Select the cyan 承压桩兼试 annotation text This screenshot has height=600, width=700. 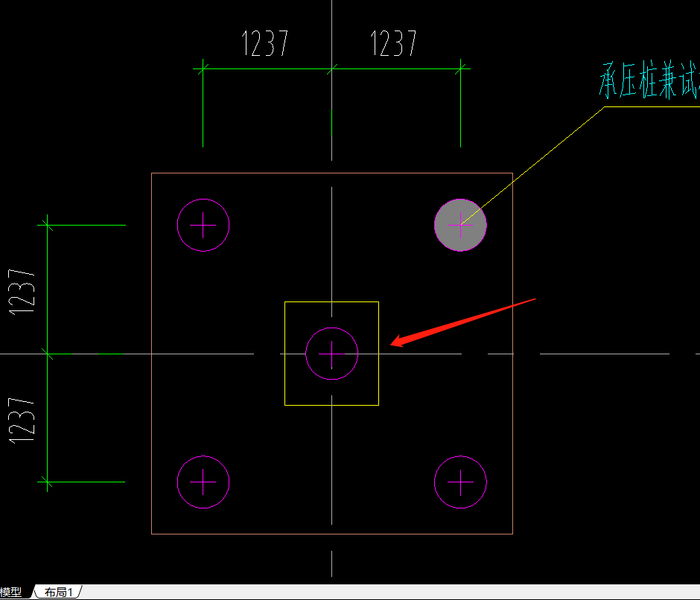pos(649,80)
